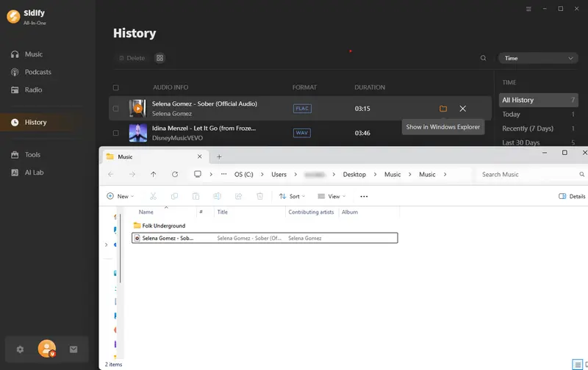
Task: Remove Selena Gomez track with X icon
Action: 462,109
